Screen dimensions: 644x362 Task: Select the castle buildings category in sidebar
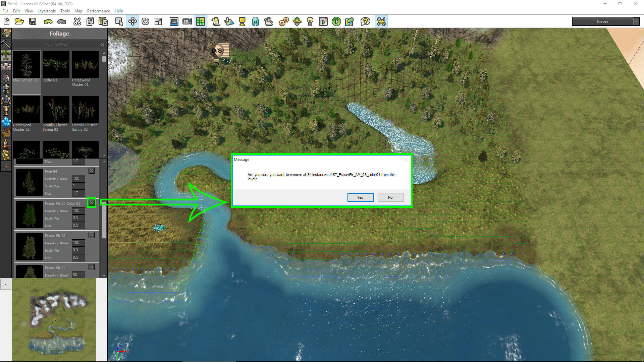tap(6, 66)
